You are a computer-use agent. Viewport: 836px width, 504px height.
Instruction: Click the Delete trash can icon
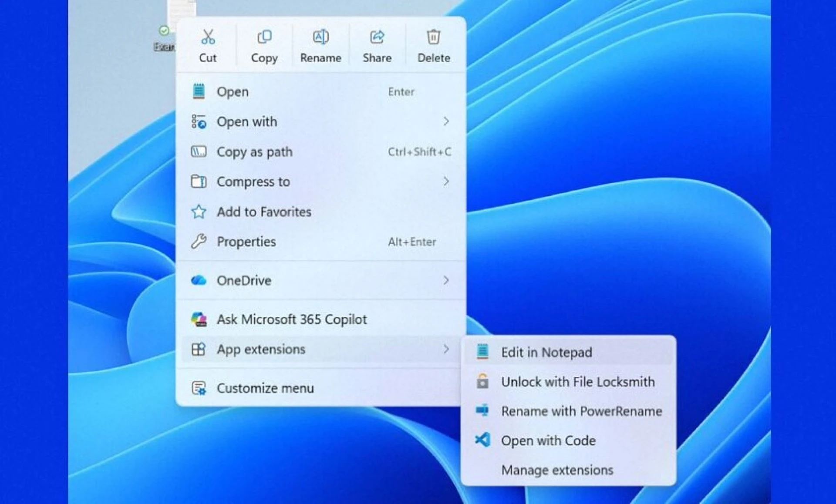pos(434,37)
